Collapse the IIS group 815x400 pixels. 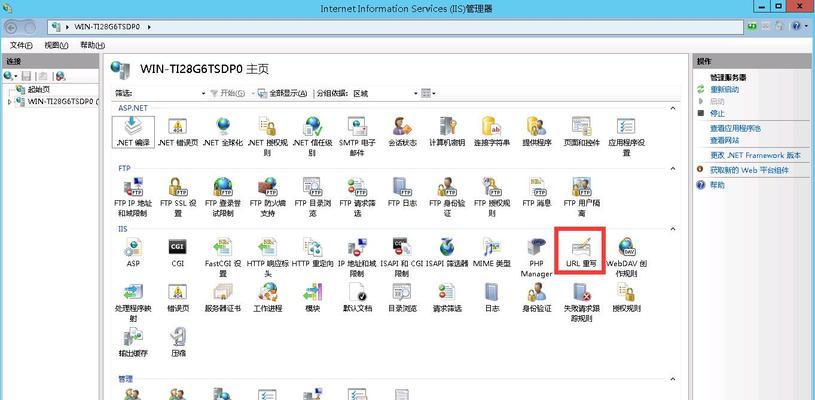pos(673,229)
